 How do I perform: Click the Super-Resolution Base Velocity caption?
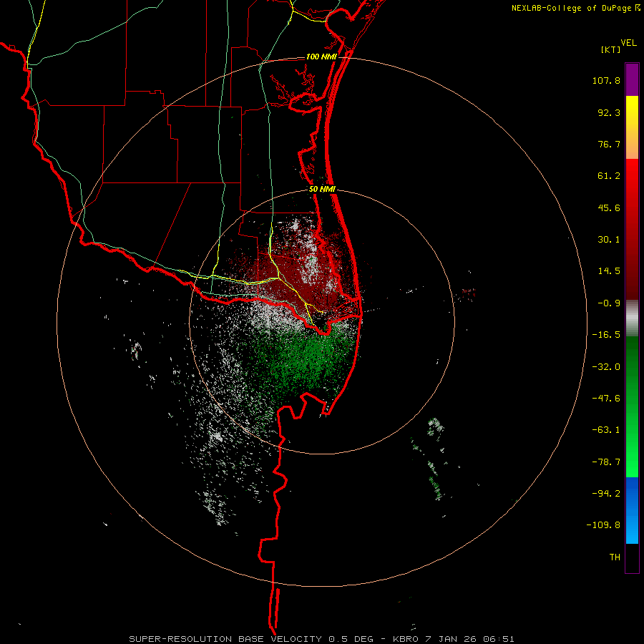(x=321, y=639)
